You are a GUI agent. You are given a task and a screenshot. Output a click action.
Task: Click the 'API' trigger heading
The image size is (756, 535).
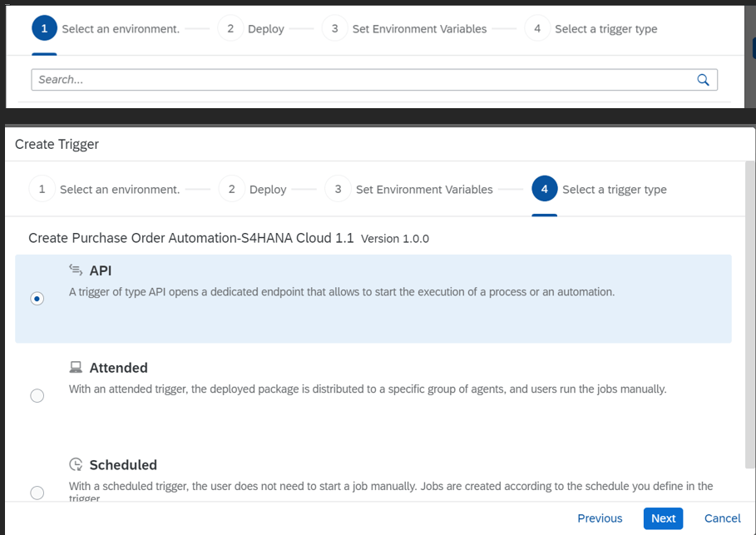tap(101, 270)
